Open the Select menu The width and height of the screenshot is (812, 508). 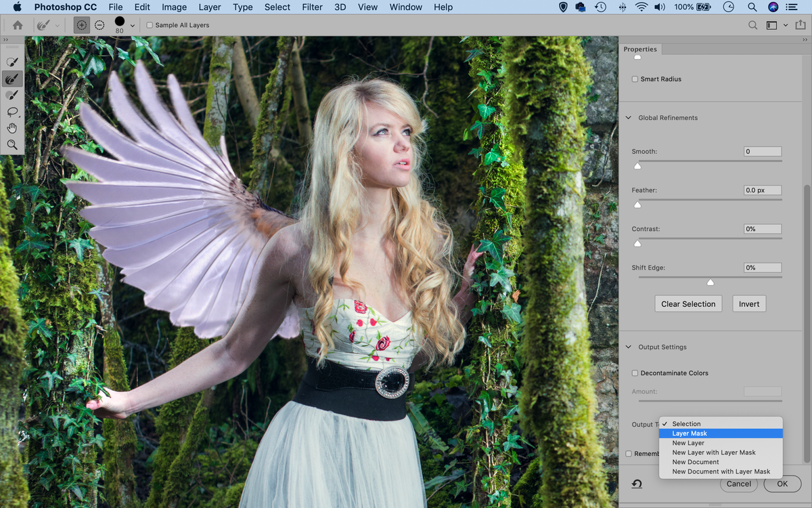tap(277, 7)
